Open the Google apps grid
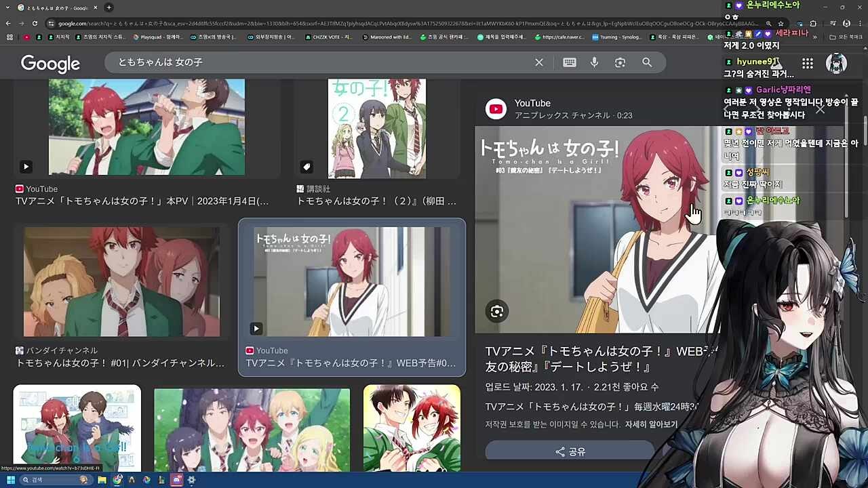The height and width of the screenshot is (488, 868). (x=807, y=63)
